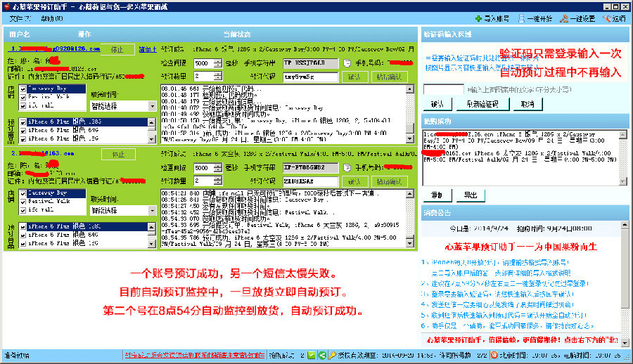
Task: Click blue link right of first 停止 button
Action: 148,49
